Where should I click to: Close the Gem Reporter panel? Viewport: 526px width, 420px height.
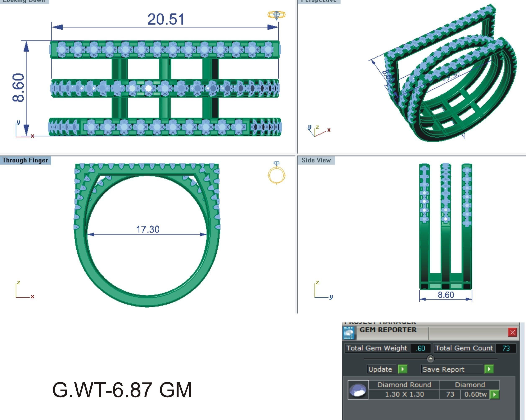tap(512, 332)
